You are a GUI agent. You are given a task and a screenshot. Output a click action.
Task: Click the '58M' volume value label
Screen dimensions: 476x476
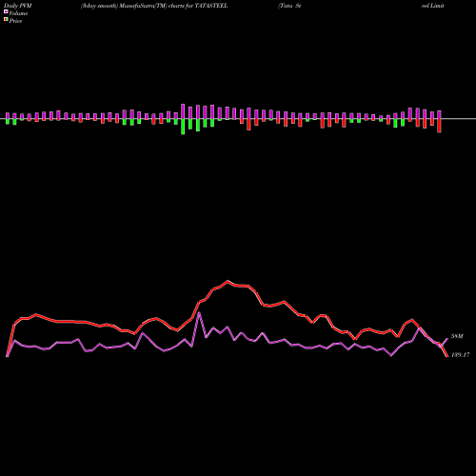click(x=457, y=336)
